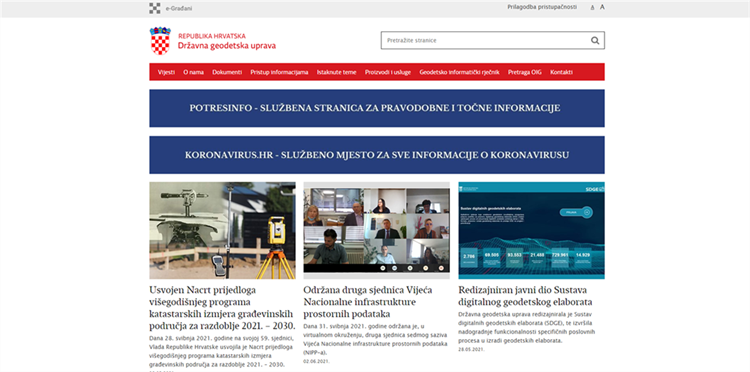Go to Istaknute teme section
Viewport: 750px width, 372px height.
point(336,72)
